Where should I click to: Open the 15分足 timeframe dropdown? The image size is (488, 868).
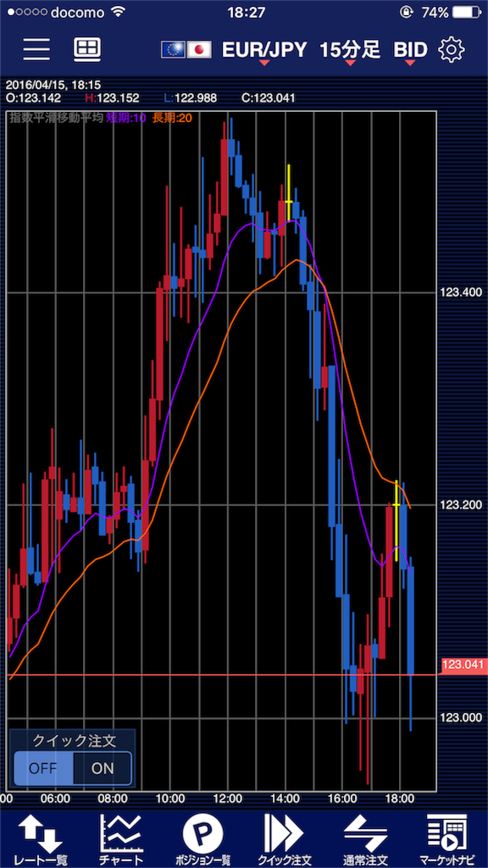(x=350, y=52)
